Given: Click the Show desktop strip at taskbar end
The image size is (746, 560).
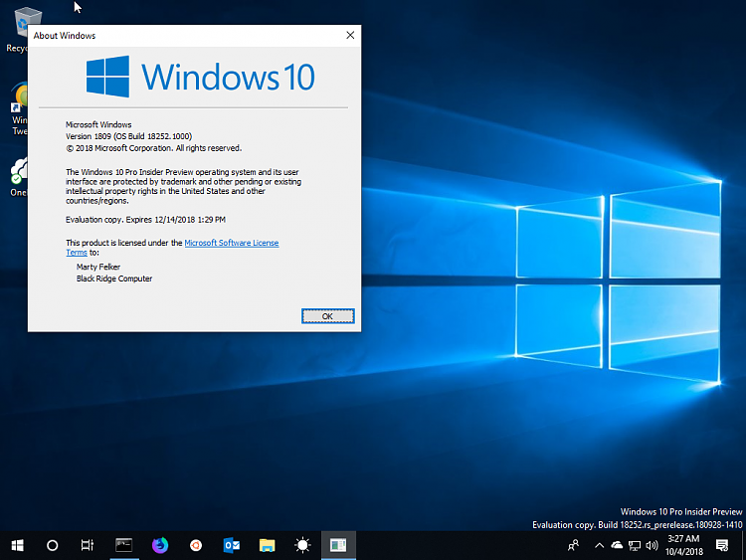Looking at the screenshot, I should (743, 545).
